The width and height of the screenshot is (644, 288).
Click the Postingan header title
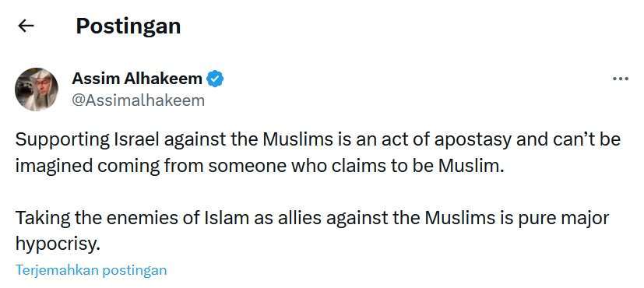click(128, 26)
